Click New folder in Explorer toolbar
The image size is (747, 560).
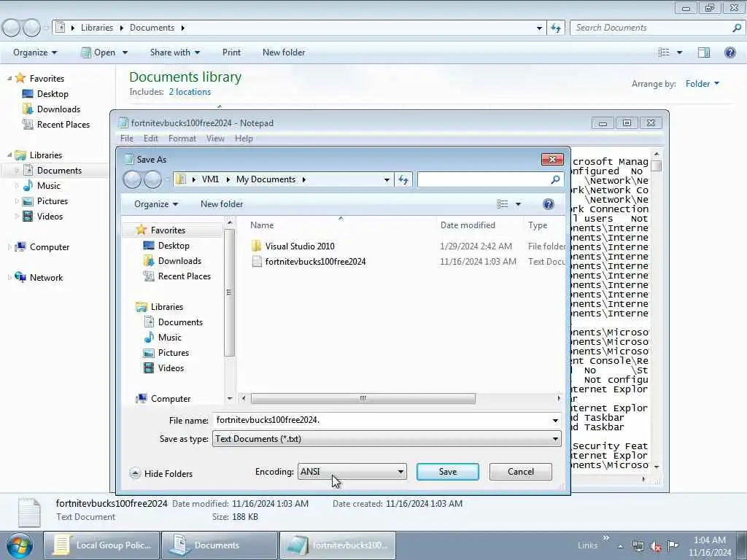(x=284, y=52)
